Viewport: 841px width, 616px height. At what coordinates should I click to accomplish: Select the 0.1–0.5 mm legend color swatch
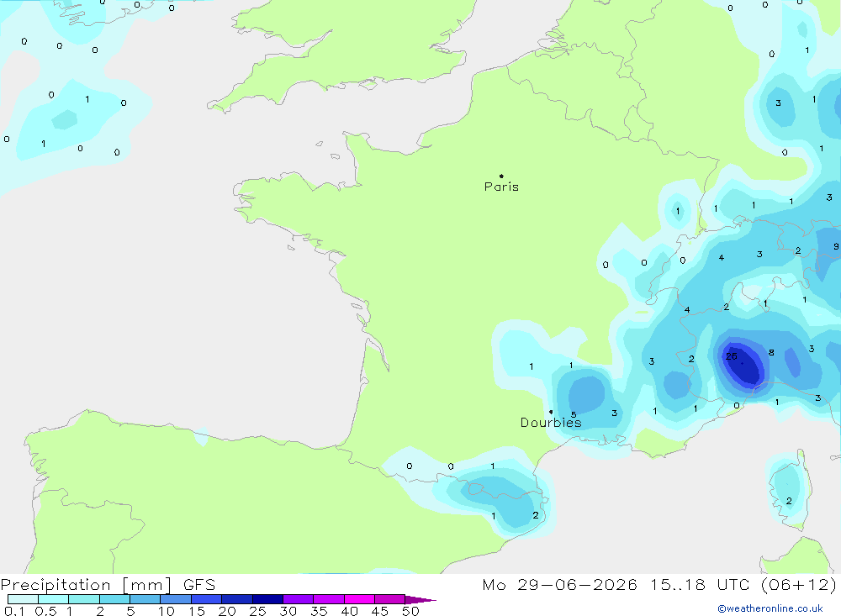(x=23, y=599)
